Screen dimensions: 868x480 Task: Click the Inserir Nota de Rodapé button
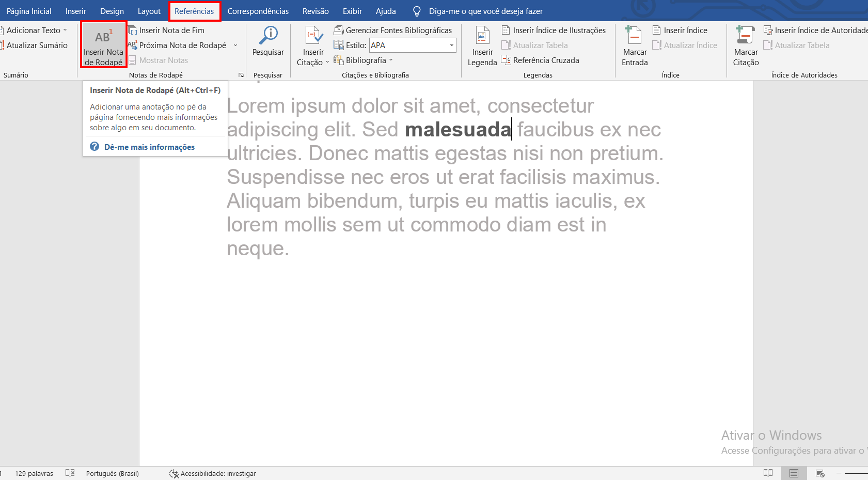[x=103, y=44]
